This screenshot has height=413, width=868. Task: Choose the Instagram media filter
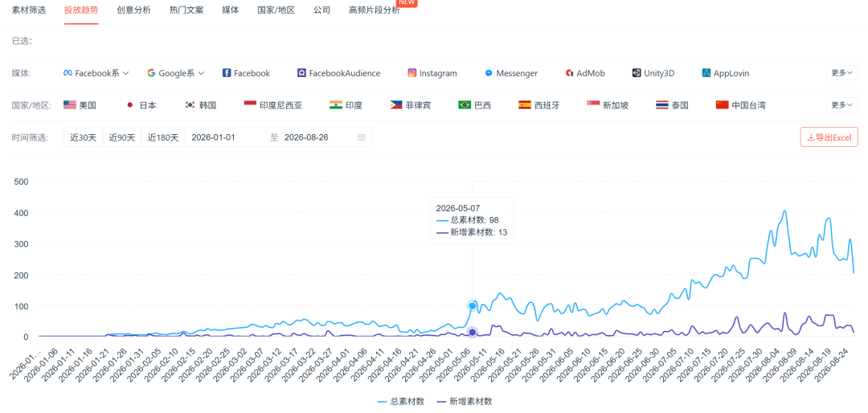(432, 73)
